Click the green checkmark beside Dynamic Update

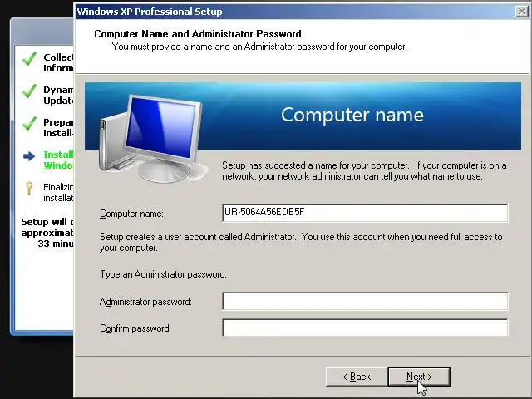point(30,91)
